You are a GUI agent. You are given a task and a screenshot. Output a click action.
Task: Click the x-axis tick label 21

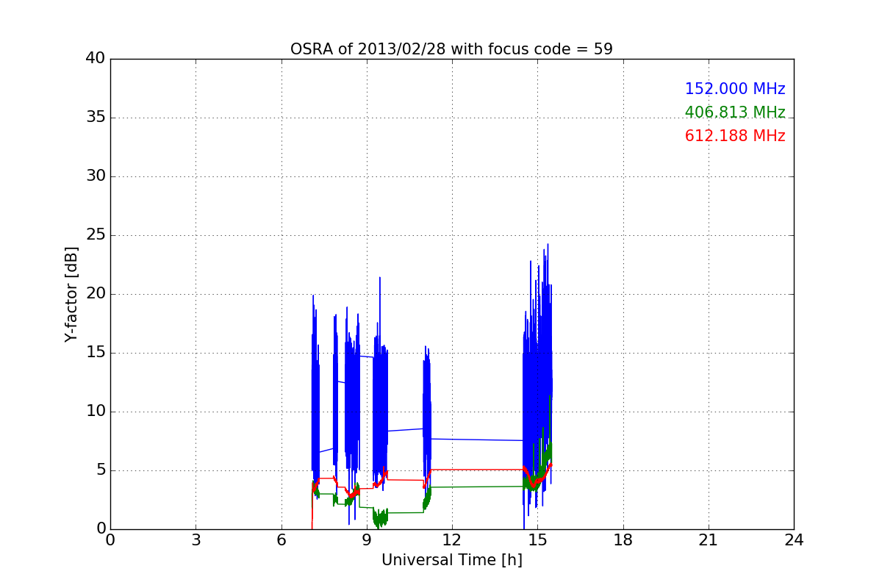[x=709, y=539]
